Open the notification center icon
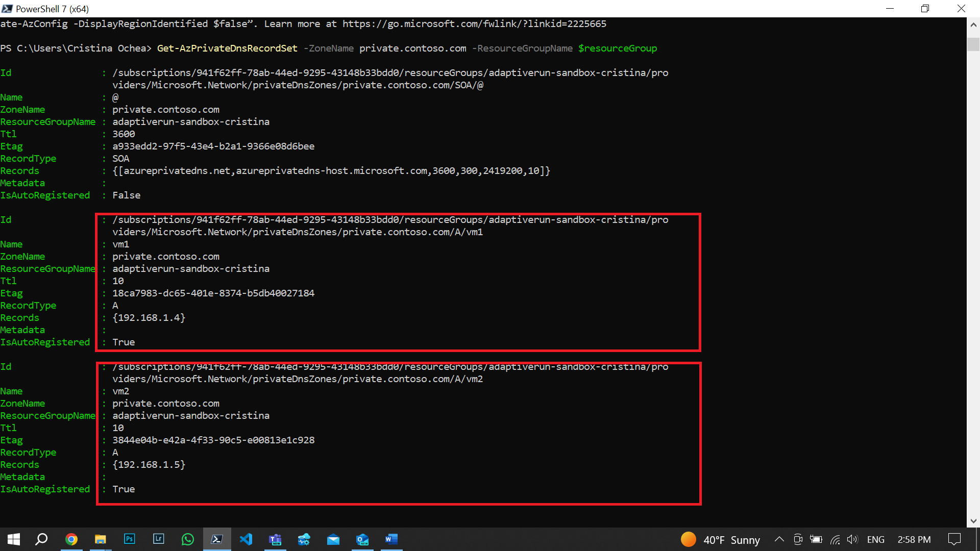 pyautogui.click(x=954, y=539)
